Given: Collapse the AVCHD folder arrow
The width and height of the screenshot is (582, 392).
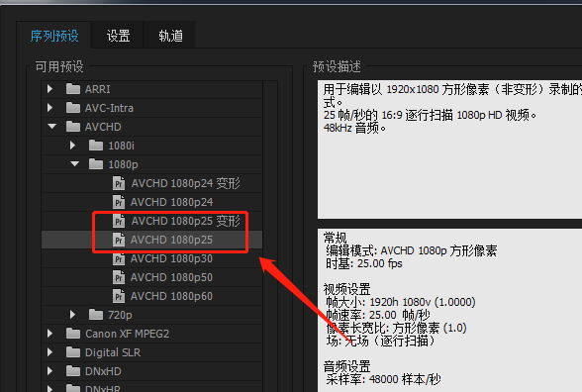Looking at the screenshot, I should [x=51, y=127].
